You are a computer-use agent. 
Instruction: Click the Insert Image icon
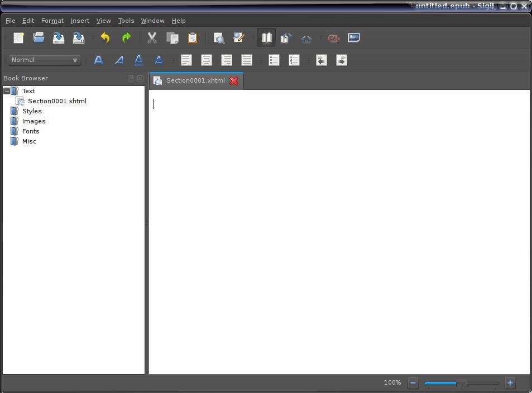tap(354, 38)
